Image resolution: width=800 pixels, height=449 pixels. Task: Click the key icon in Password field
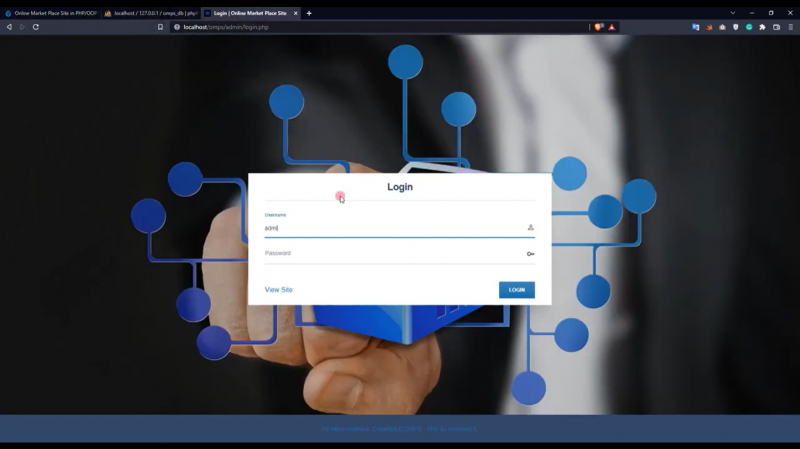click(530, 254)
